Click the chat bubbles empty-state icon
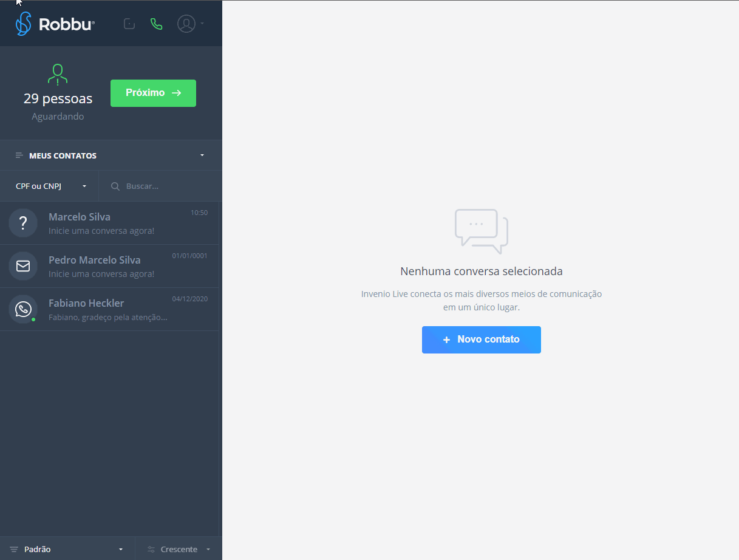This screenshot has width=739, height=560. pyautogui.click(x=481, y=231)
